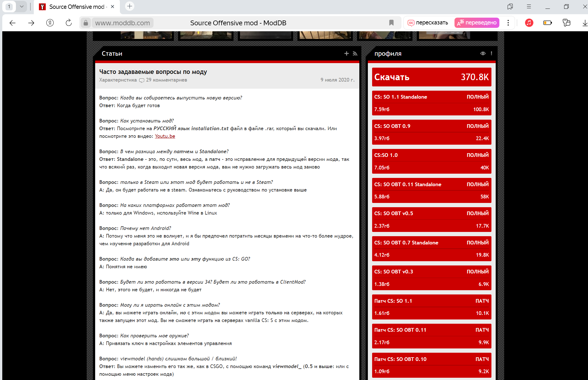Click the bold 'installation.txt' file name

point(210,128)
